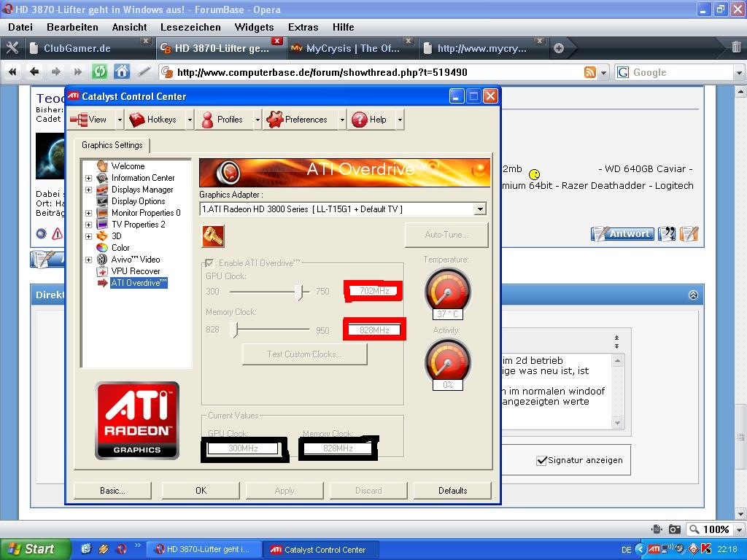Click the Overdrive unlock key icon
The height and width of the screenshot is (560, 747).
(x=213, y=236)
